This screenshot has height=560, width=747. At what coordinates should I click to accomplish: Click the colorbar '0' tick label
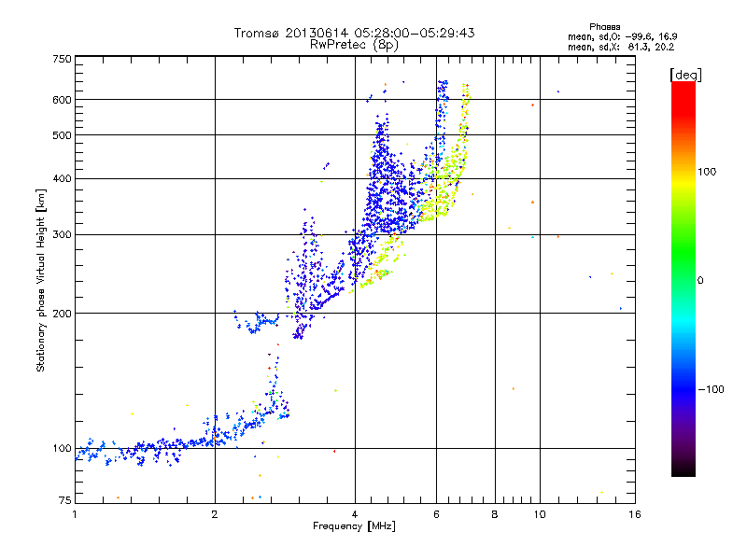point(699,281)
